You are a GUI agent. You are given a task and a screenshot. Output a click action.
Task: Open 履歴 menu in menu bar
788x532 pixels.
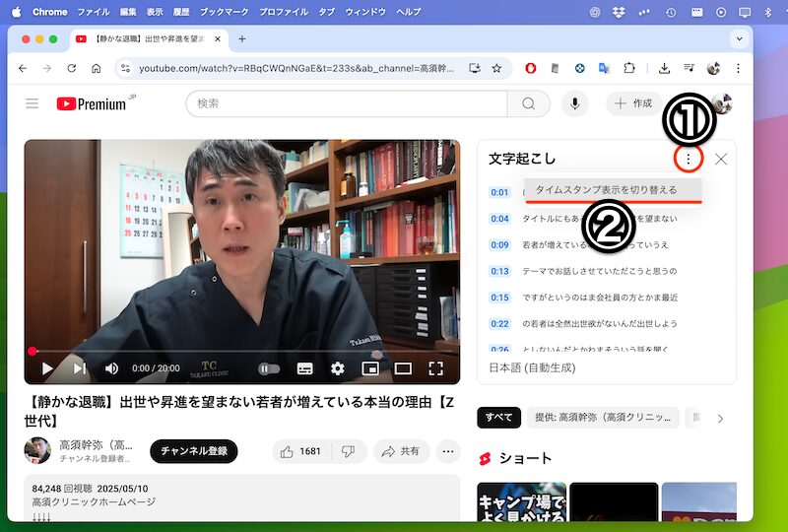pos(181,12)
